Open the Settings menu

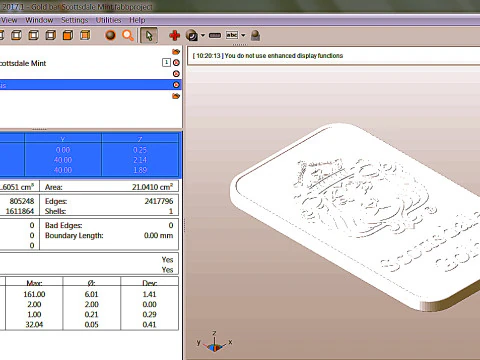74,20
